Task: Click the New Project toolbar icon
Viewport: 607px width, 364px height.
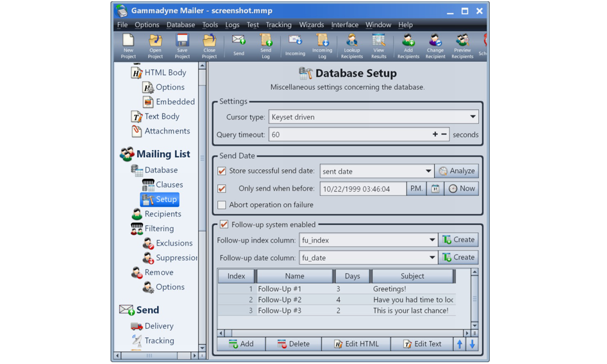Action: pos(128,46)
